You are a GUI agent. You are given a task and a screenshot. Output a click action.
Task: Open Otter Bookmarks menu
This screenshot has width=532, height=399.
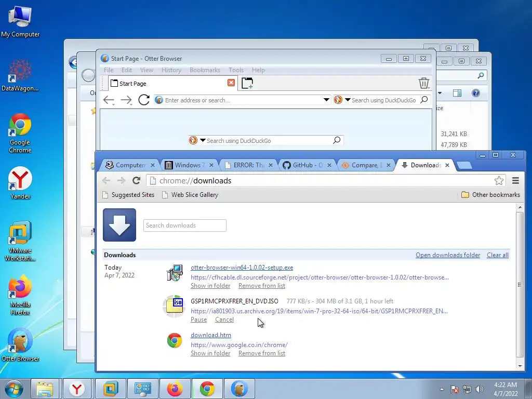[205, 70]
